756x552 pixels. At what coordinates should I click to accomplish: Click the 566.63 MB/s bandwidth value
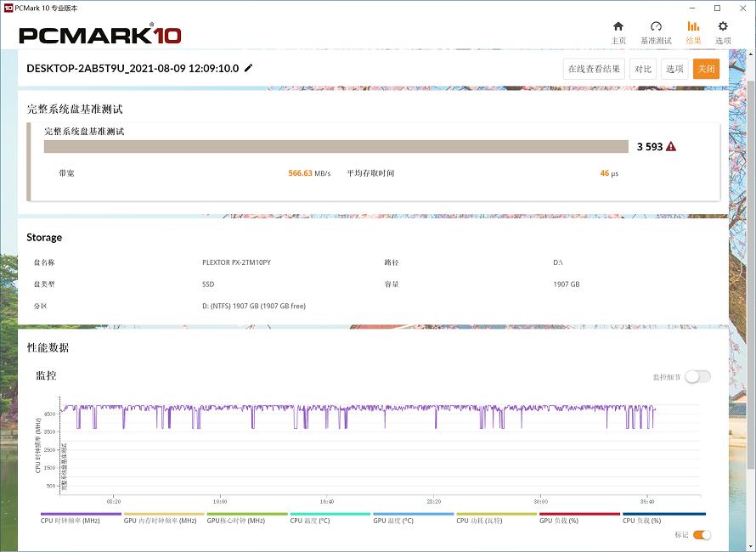point(309,173)
